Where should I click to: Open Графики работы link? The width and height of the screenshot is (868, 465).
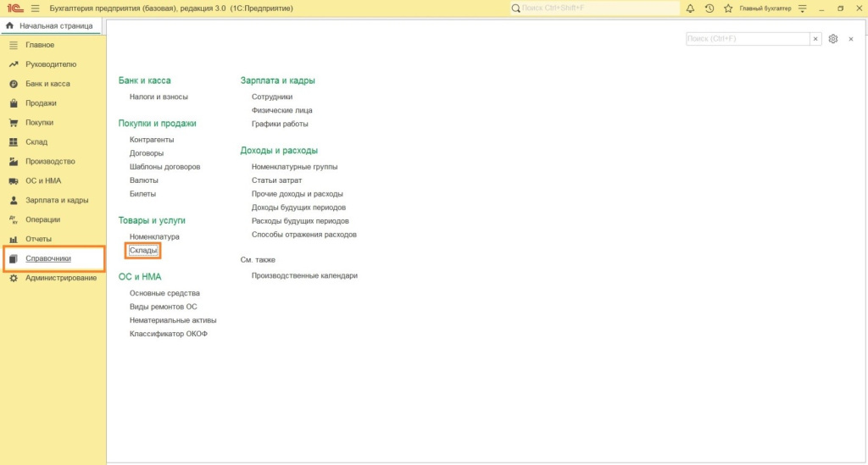(280, 124)
